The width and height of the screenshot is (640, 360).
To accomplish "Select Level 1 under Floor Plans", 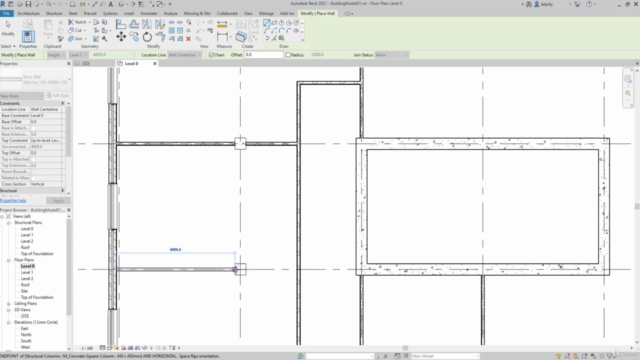I will pos(27,272).
